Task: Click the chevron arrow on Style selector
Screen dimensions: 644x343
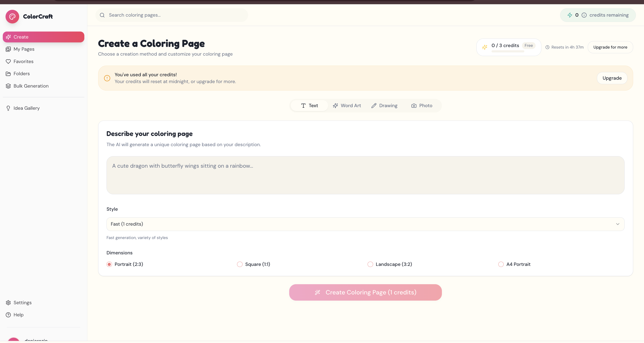Action: 618,224
